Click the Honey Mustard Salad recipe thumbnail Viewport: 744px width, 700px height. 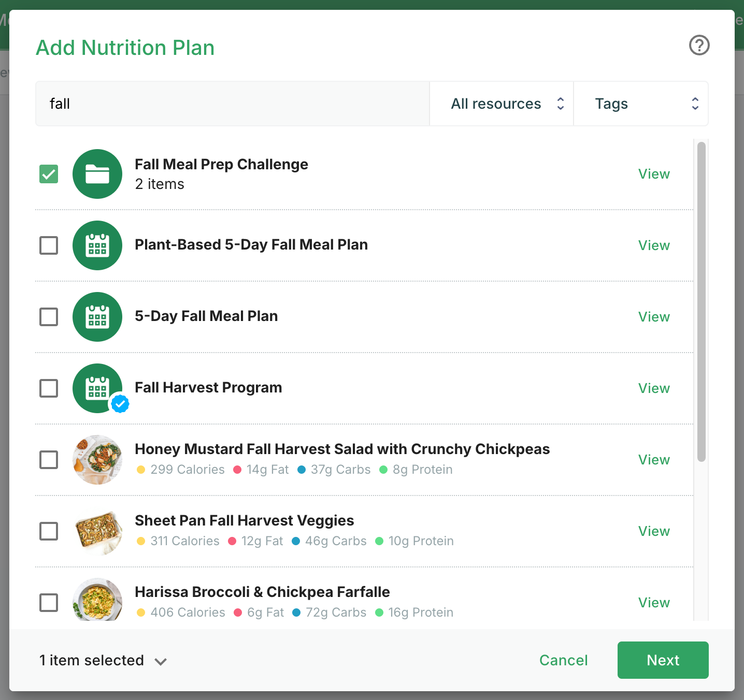[97, 460]
